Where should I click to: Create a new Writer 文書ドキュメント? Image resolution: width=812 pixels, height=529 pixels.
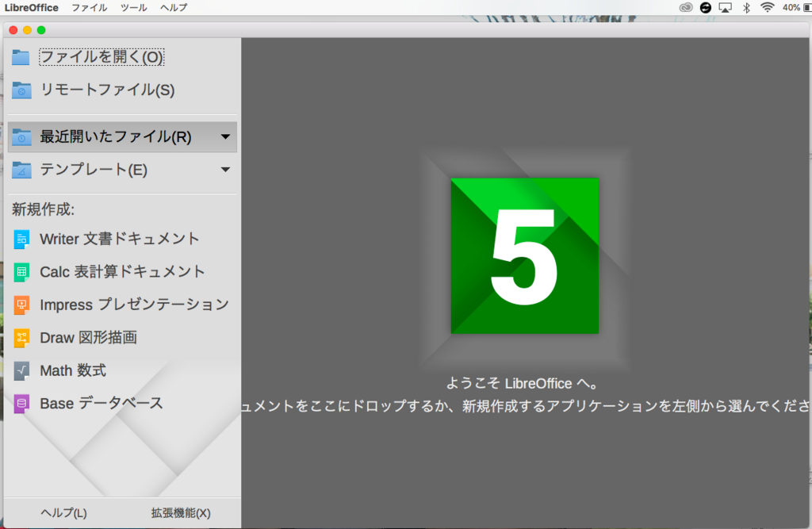[120, 239]
